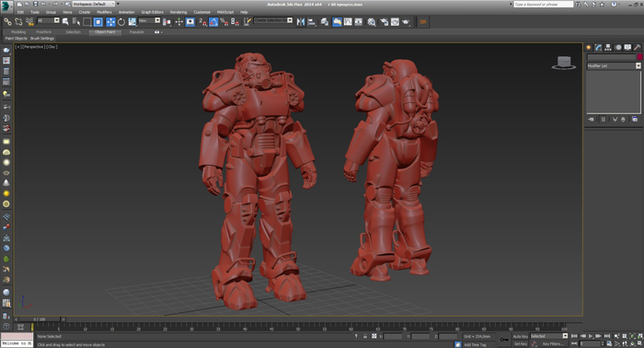The height and width of the screenshot is (348, 644).
Task: Click the large Set Keys key icon
Action: point(504,340)
